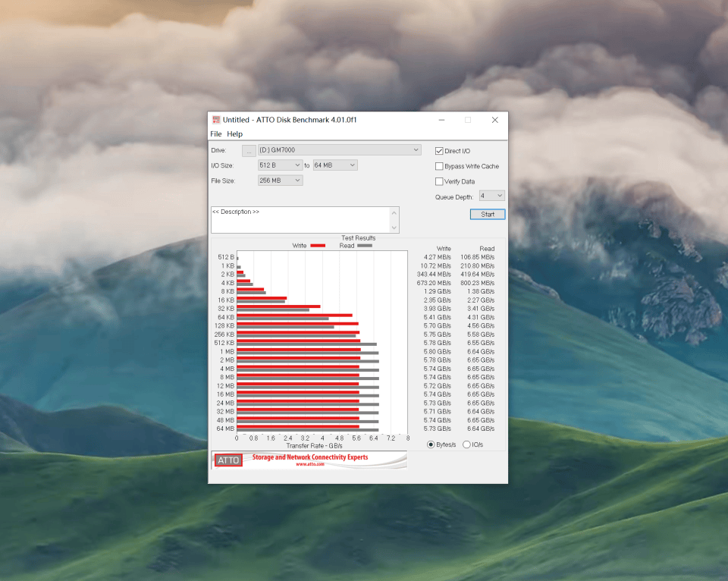Click the 800.23 MB/s read value
This screenshot has width=728, height=581.
click(x=477, y=283)
